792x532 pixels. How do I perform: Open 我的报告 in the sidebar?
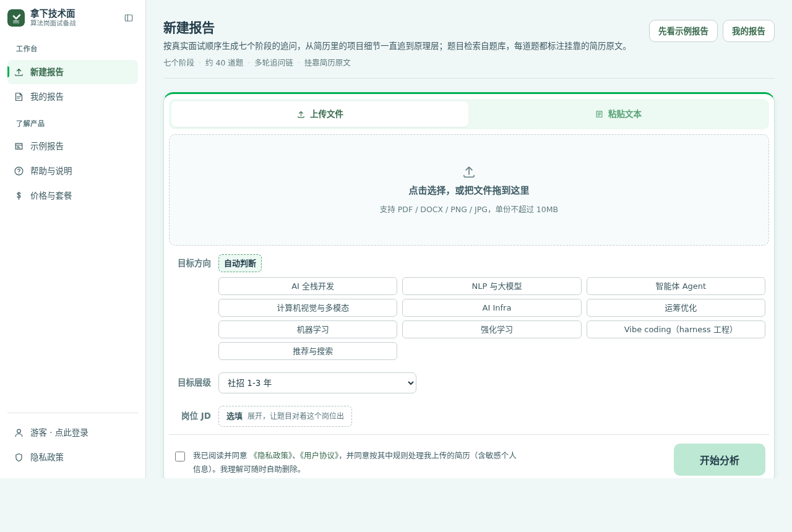click(x=72, y=97)
